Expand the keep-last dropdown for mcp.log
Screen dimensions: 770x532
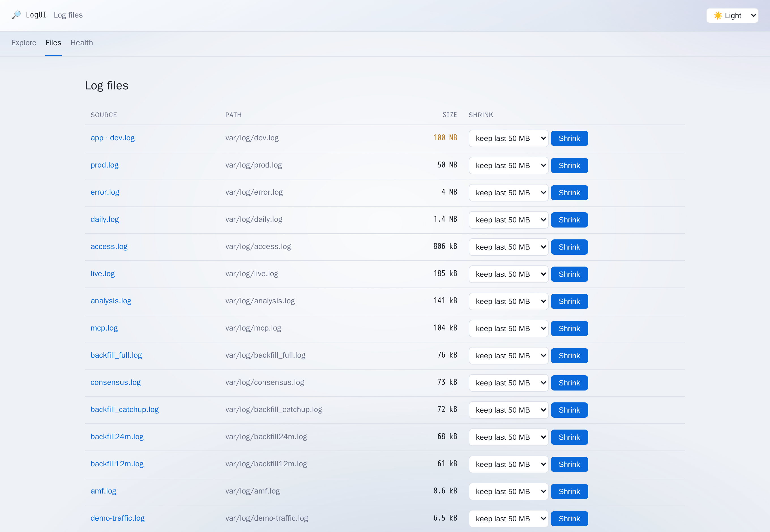point(508,329)
